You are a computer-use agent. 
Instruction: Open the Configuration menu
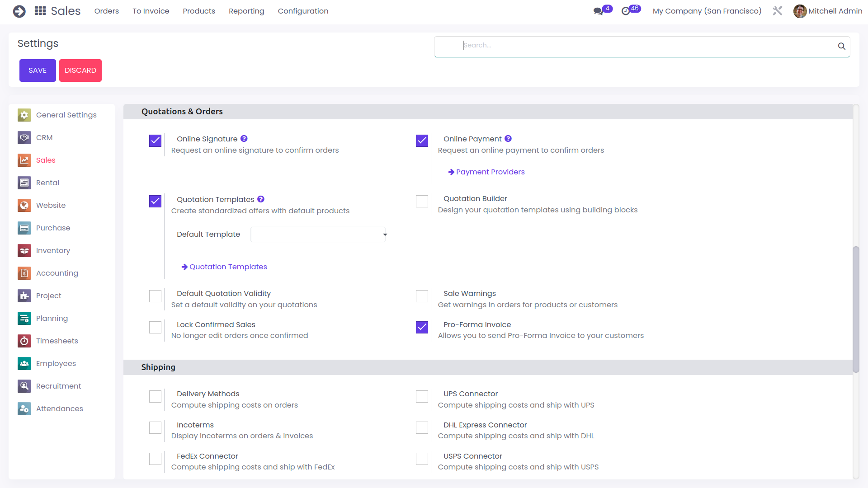(303, 11)
